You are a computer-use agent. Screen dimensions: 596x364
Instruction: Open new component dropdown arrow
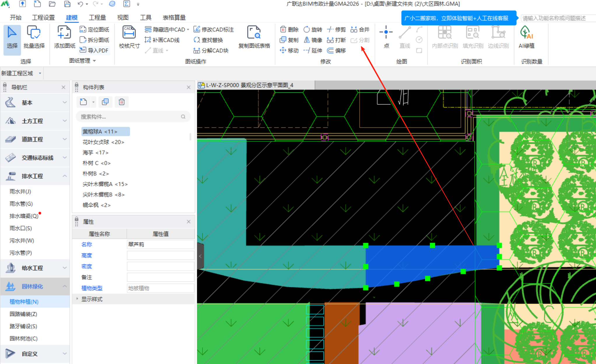tap(93, 102)
